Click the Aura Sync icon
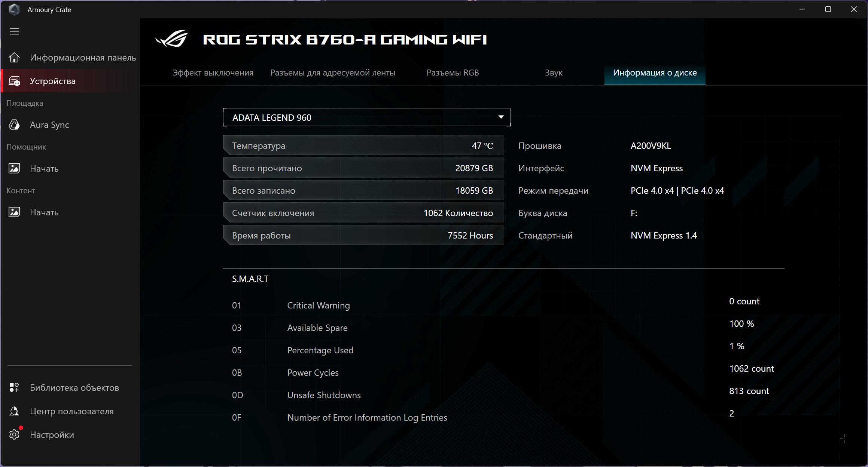 (x=14, y=125)
